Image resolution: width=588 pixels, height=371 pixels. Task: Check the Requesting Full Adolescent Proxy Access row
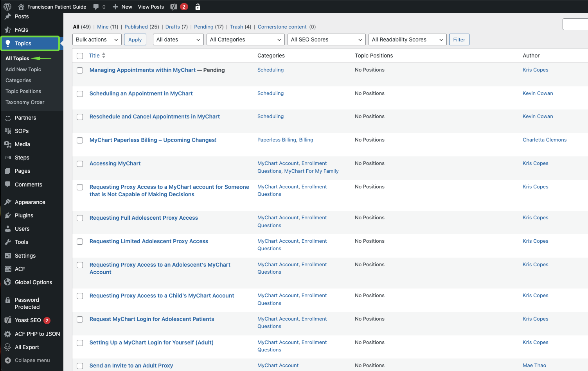click(x=80, y=218)
